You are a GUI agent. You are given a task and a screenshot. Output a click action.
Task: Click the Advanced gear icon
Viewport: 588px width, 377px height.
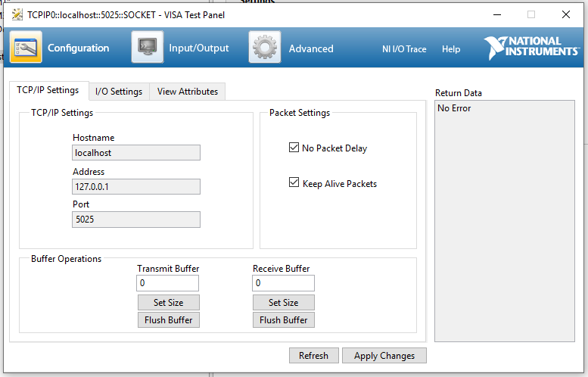coord(265,48)
